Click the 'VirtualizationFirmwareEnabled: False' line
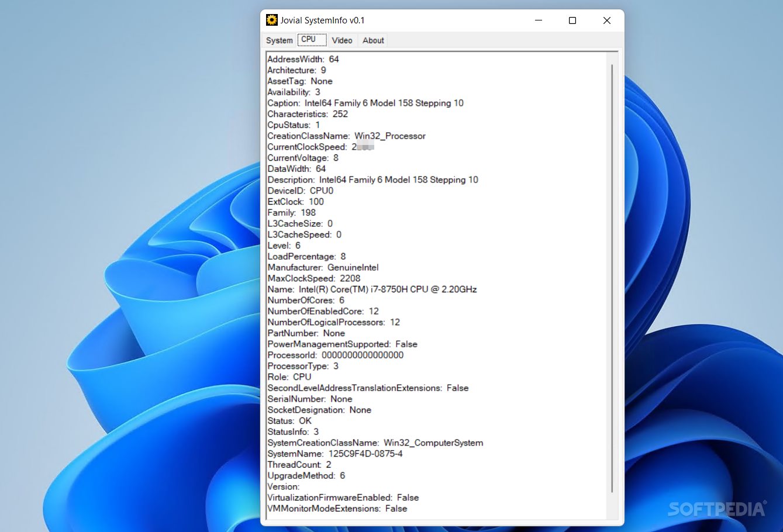783x532 pixels. 343,498
